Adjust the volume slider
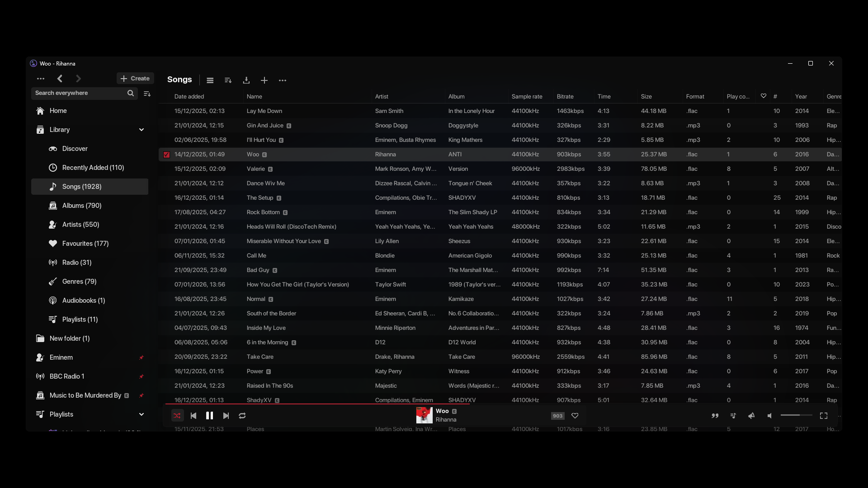The width and height of the screenshot is (868, 488). [796, 415]
